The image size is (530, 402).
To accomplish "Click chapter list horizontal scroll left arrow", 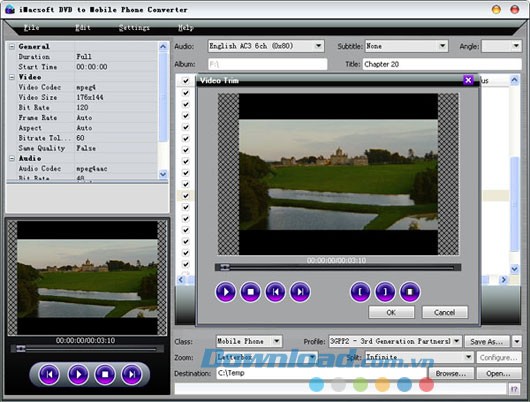I will point(181,280).
